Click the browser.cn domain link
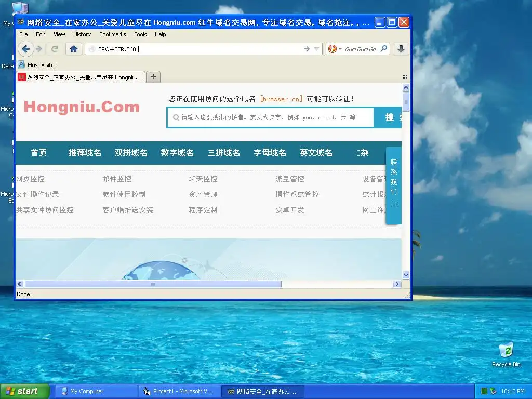This screenshot has width=532, height=399. click(x=281, y=99)
